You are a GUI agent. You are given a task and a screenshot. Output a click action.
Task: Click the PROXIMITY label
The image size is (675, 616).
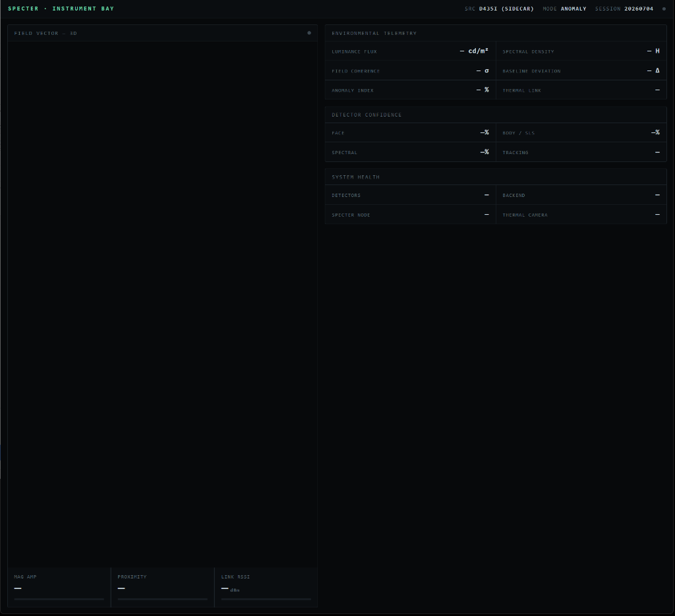click(x=132, y=577)
